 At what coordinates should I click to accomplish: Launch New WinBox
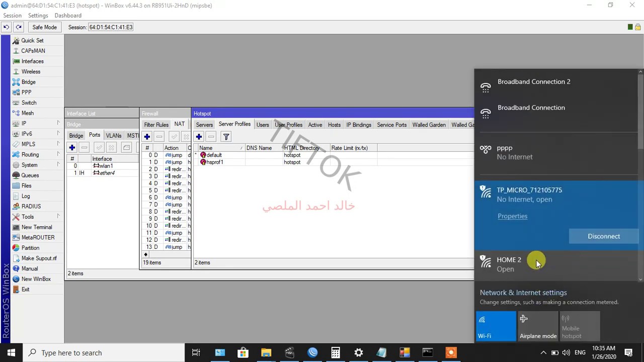coord(36,279)
